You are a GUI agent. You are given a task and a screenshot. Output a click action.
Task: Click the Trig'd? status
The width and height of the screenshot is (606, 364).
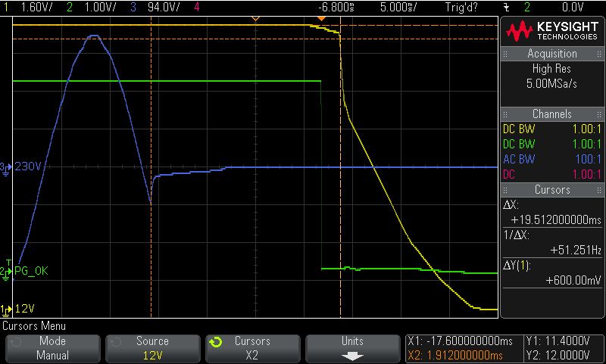click(461, 8)
